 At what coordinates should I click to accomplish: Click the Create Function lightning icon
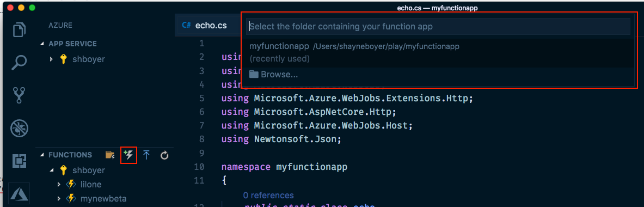(x=128, y=155)
